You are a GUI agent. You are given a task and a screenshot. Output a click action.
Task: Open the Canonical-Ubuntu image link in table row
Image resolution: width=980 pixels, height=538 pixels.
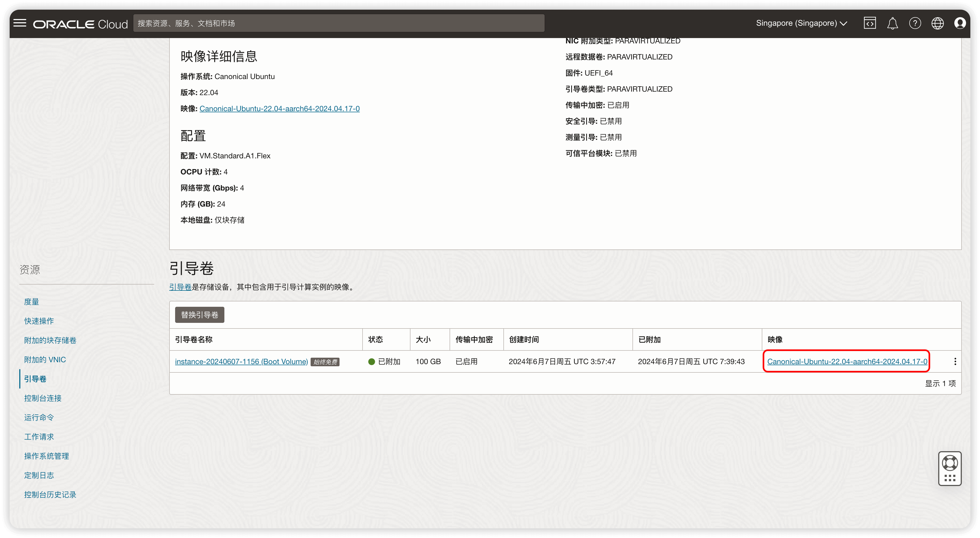pos(847,361)
